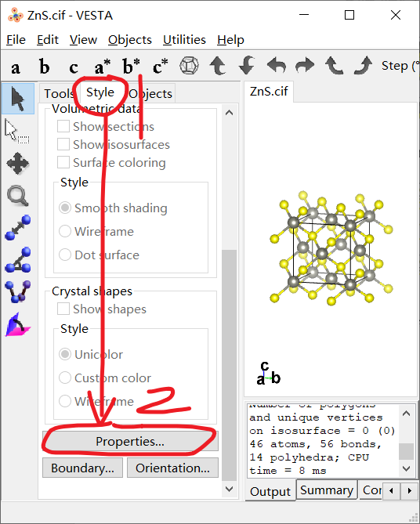Enable the Show sections checkbox
This screenshot has height=524, width=420.
coord(63,127)
